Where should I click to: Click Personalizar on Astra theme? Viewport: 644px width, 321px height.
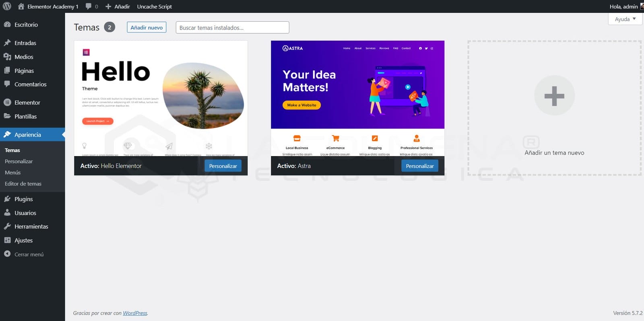[x=419, y=166]
